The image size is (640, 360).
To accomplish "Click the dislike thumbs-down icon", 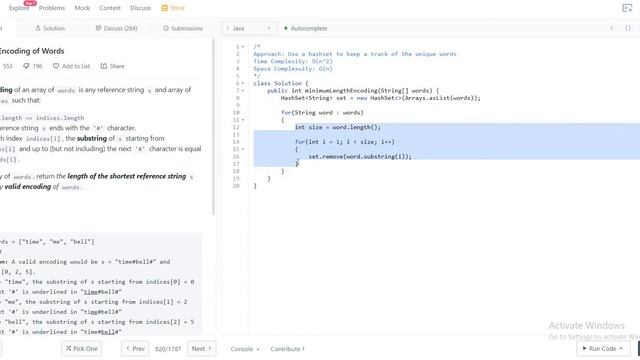I will [x=26, y=66].
